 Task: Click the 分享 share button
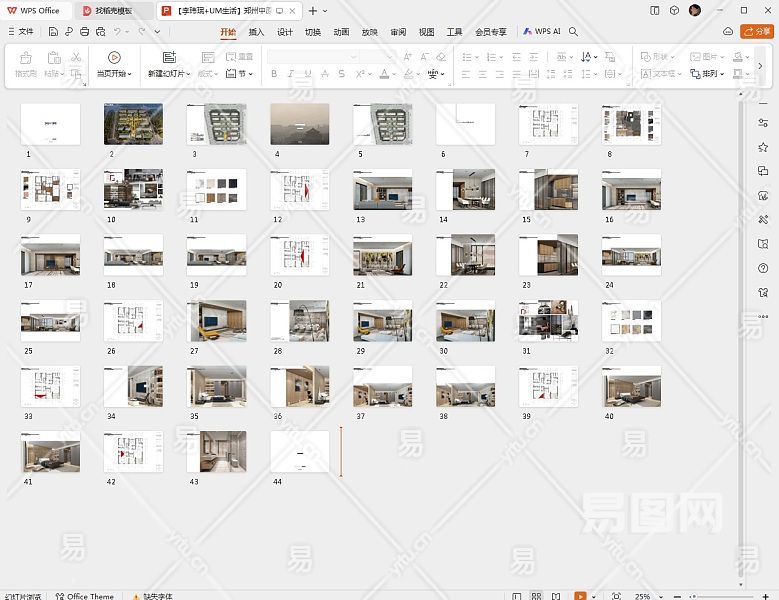pyautogui.click(x=758, y=32)
